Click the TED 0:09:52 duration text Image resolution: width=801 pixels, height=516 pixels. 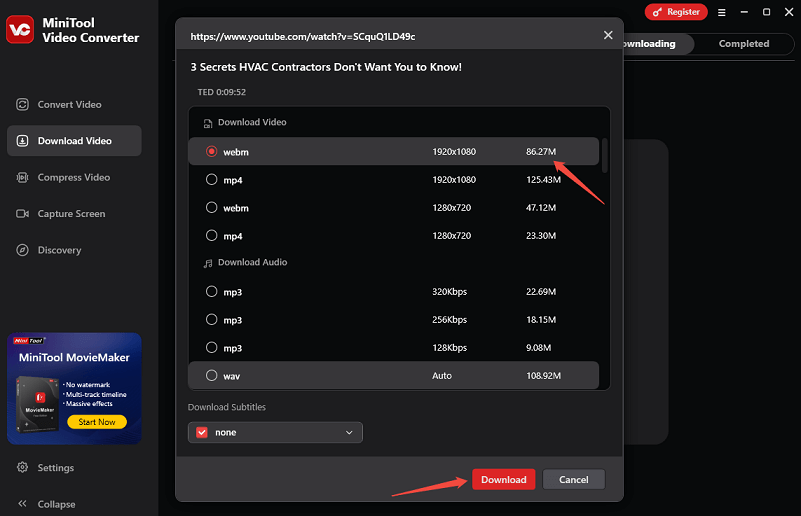(x=222, y=92)
